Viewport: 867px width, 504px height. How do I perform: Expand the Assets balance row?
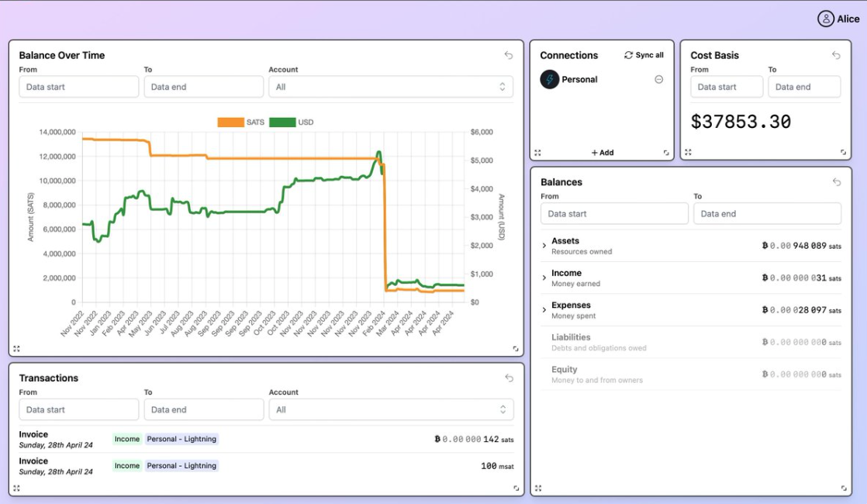coord(544,246)
